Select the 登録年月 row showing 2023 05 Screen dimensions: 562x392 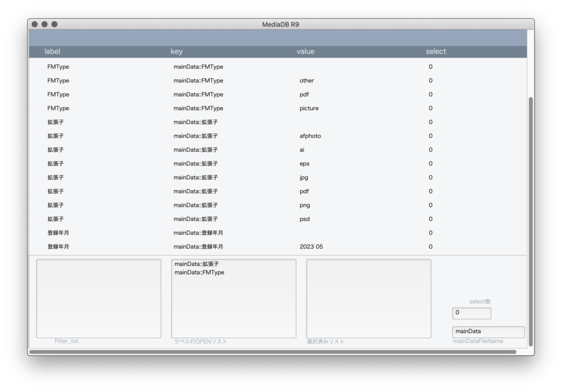click(220, 246)
